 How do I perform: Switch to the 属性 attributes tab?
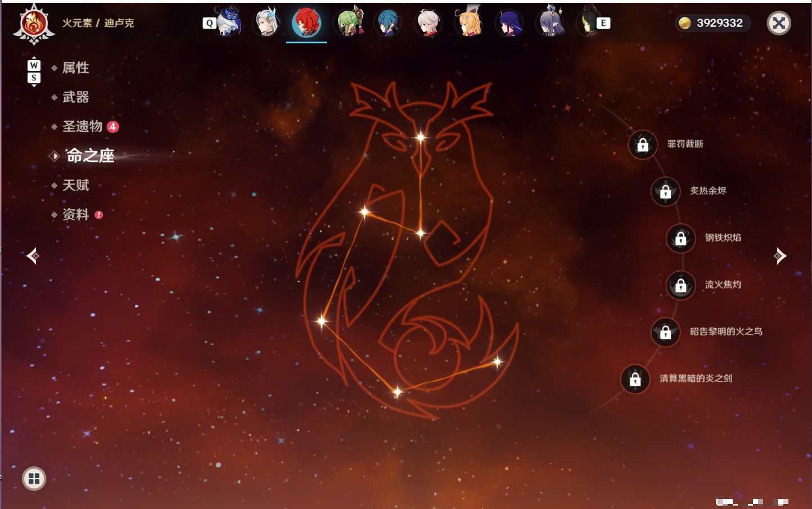pos(75,68)
